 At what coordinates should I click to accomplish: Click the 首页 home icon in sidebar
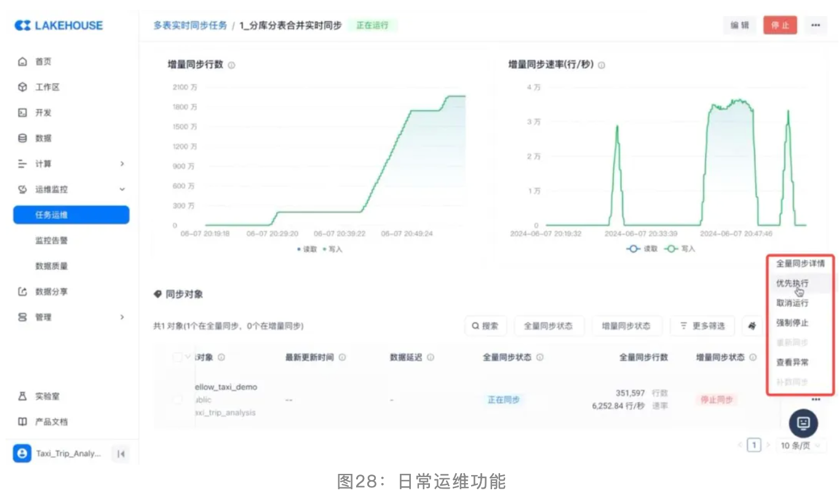point(23,61)
